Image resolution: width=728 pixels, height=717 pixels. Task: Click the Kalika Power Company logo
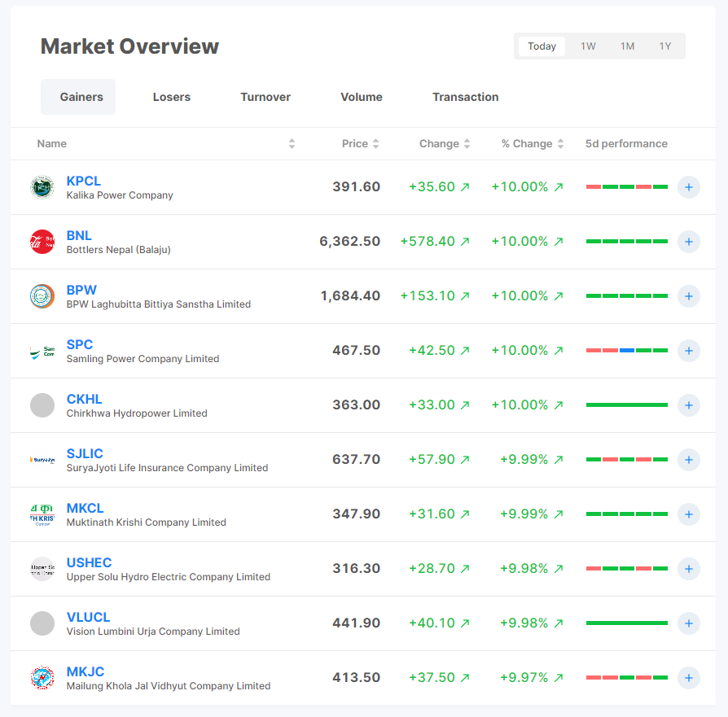point(42,187)
